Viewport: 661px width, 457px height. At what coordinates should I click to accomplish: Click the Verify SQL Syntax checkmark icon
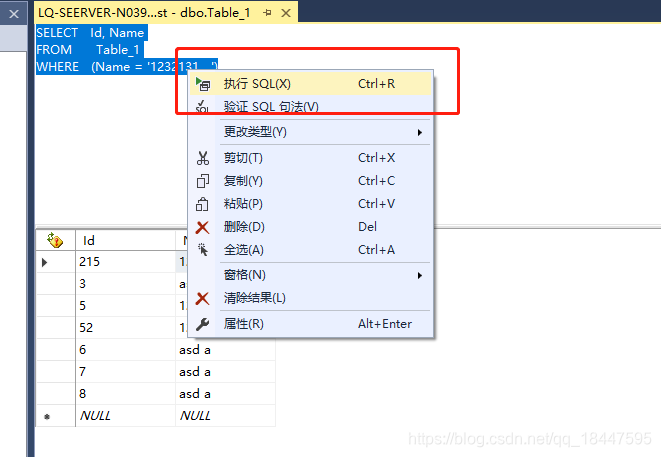[203, 106]
